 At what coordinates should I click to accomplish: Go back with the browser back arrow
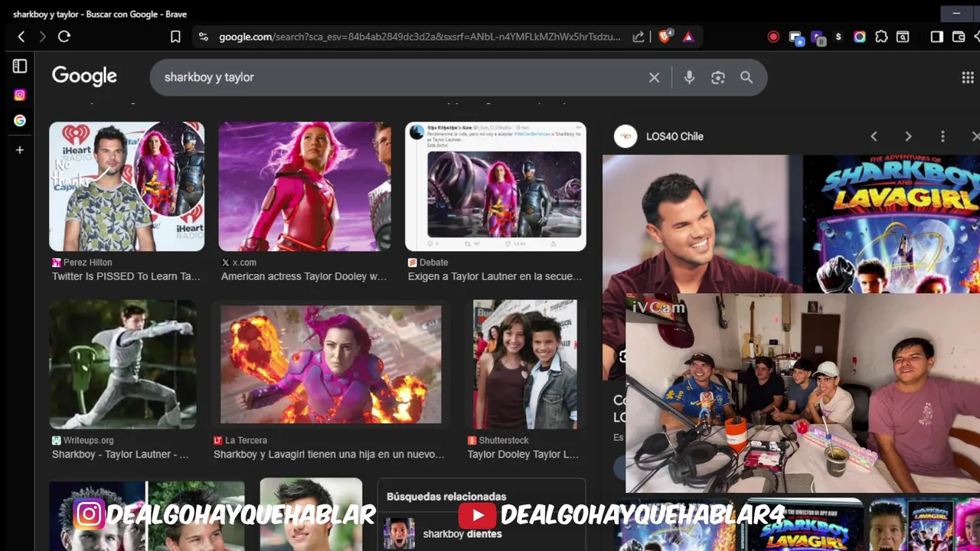click(x=21, y=37)
